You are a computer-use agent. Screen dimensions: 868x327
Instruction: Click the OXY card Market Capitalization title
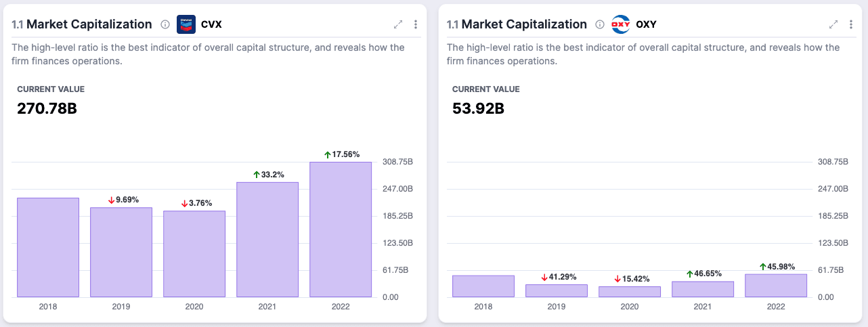(x=524, y=24)
